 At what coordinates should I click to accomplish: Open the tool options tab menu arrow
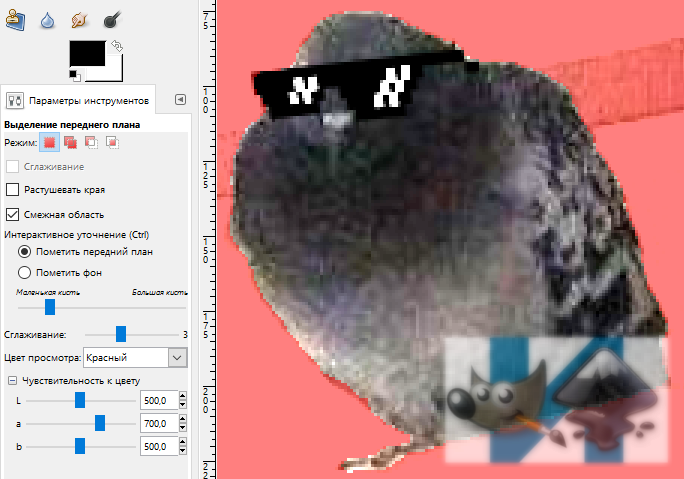180,100
